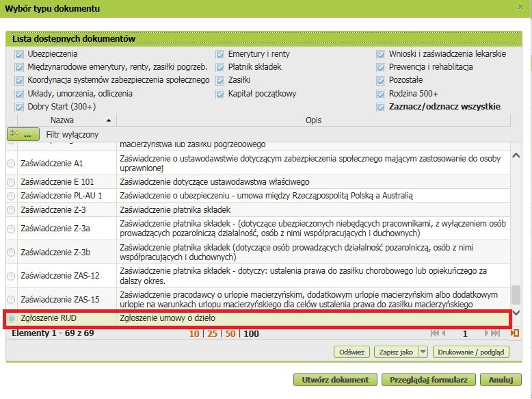This screenshot has height=399, width=532.
Task: Click the filter settings icon button
Action: click(23, 134)
